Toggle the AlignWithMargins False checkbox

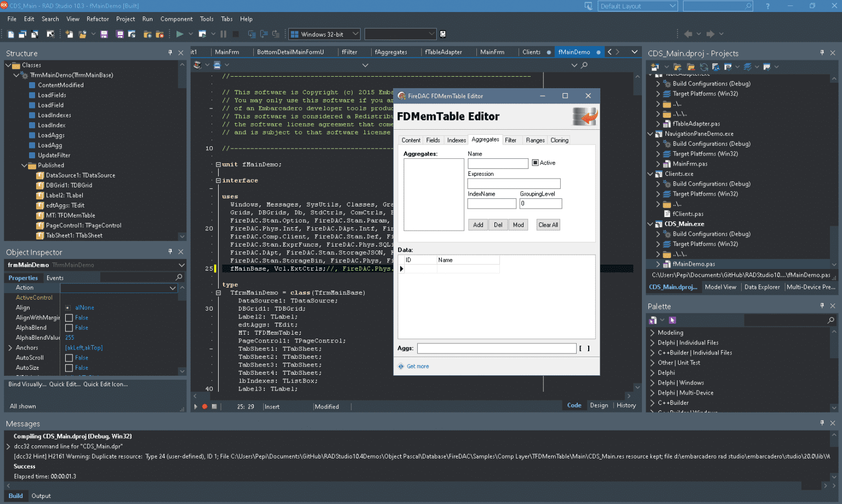click(69, 318)
